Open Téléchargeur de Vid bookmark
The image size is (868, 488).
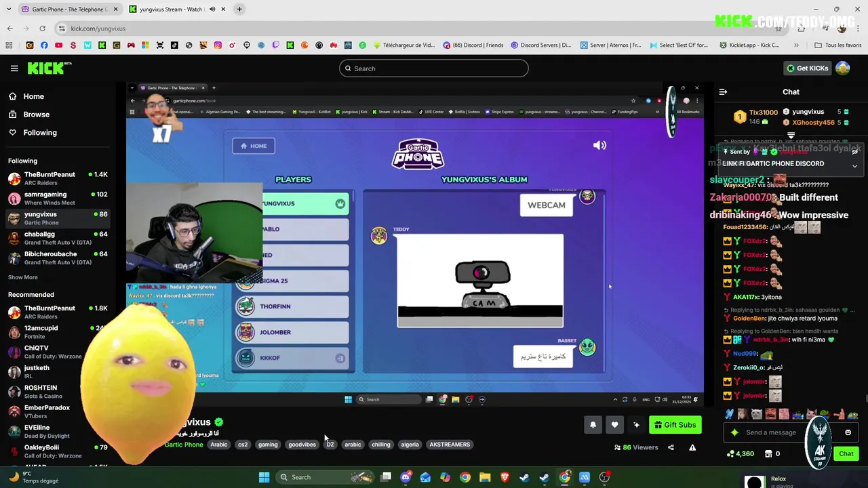404,45
